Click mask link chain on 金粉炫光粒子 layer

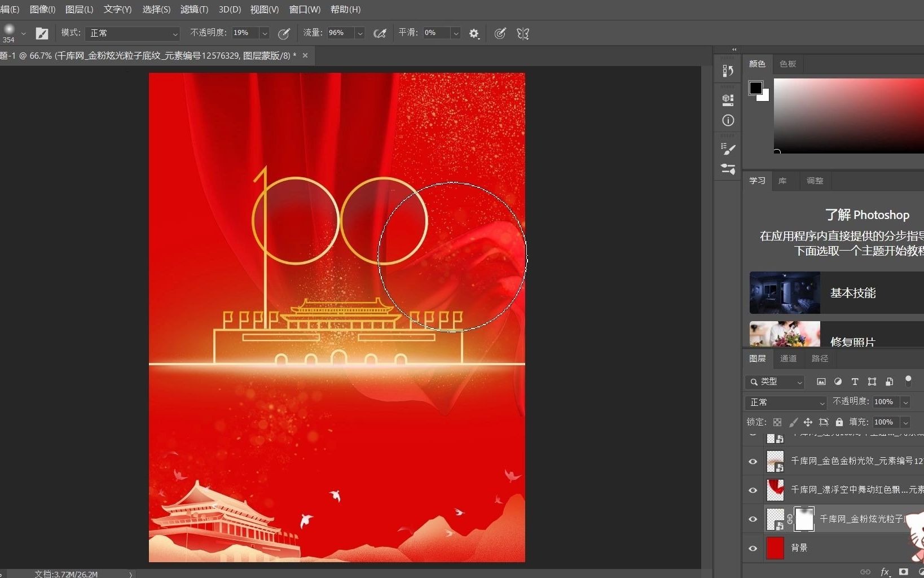click(790, 519)
